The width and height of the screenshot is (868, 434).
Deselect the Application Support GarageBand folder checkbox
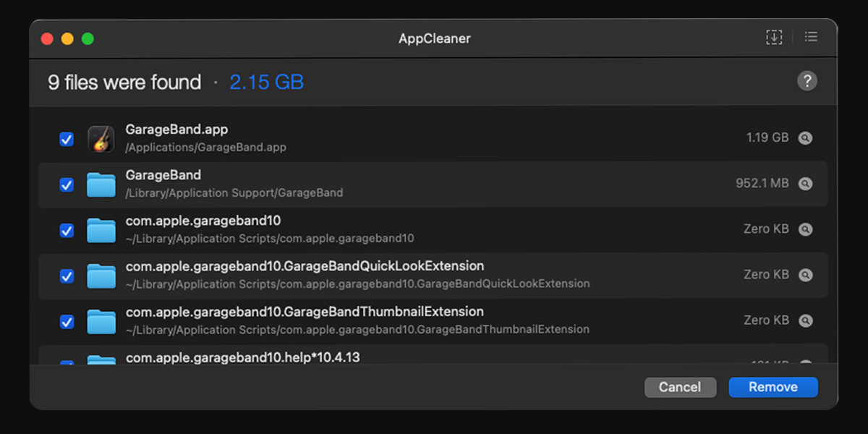click(67, 184)
